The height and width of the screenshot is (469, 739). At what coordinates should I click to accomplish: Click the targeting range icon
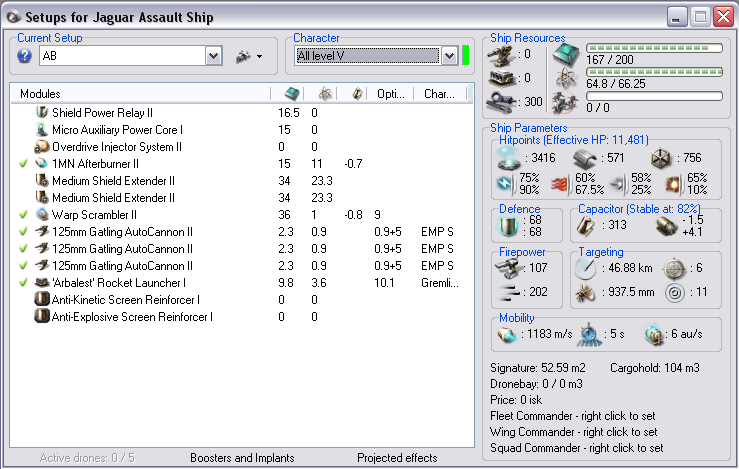586,268
